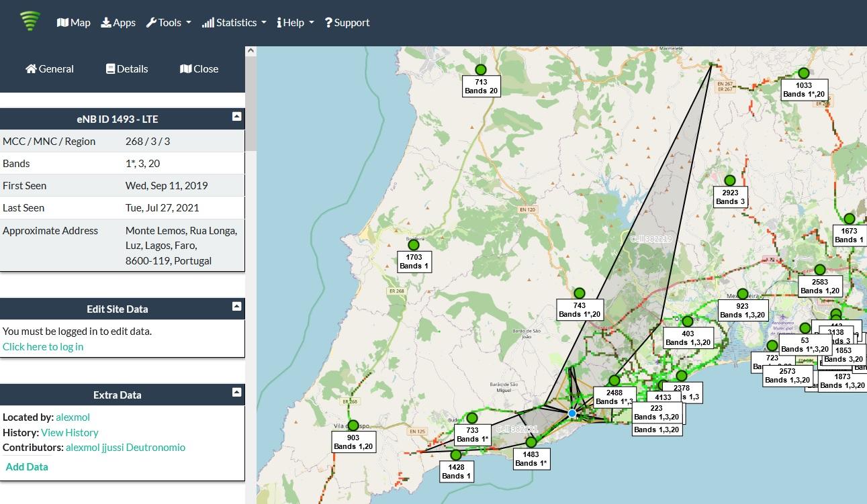This screenshot has width=867, height=504.
Task: Collapse the Extra Data panel
Action: [236, 392]
